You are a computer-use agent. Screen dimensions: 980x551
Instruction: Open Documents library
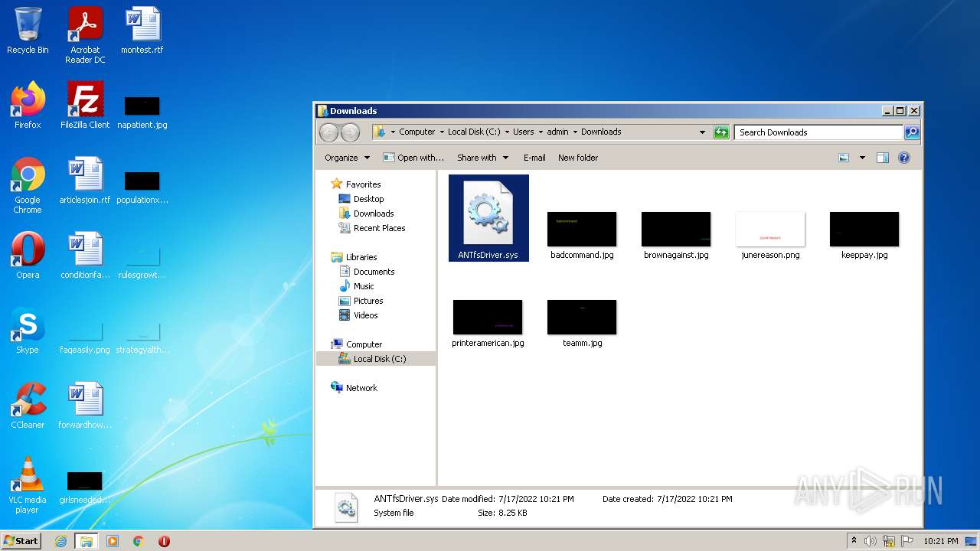coord(367,272)
